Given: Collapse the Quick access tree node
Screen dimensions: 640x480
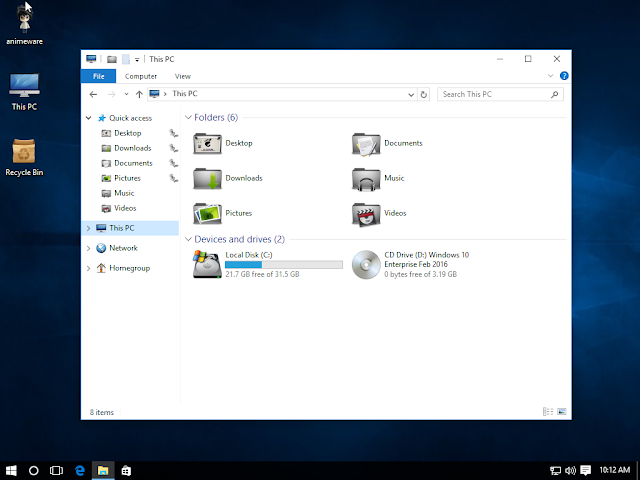Looking at the screenshot, I should click(x=89, y=118).
